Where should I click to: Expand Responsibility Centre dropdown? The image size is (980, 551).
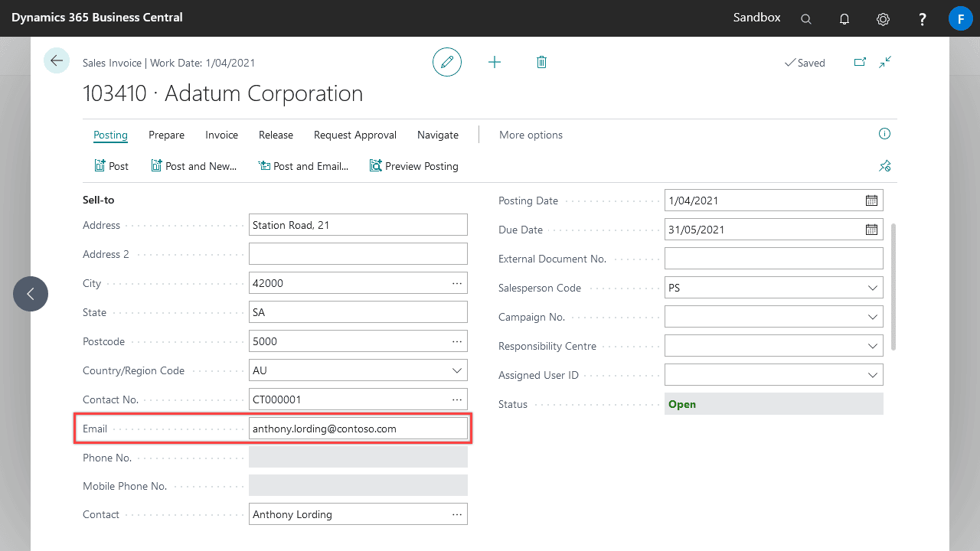tap(873, 346)
